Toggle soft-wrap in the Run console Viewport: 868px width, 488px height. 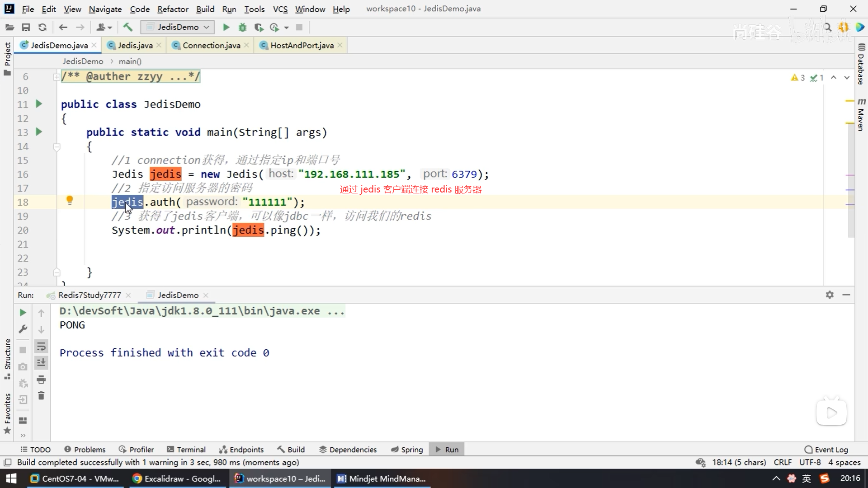click(x=41, y=347)
